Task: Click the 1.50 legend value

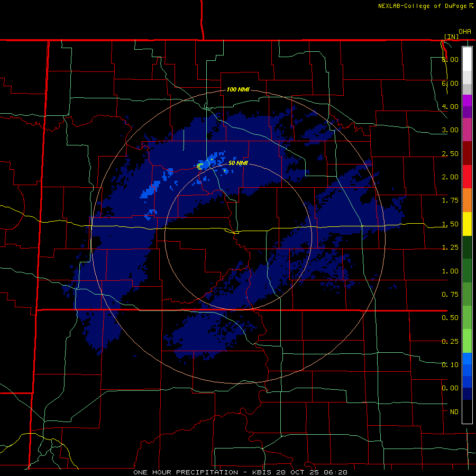Action: coord(450,224)
